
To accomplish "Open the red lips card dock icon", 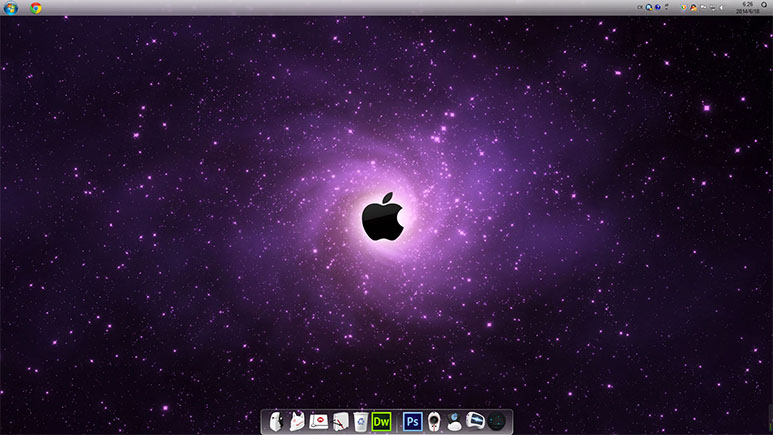I will pos(318,422).
